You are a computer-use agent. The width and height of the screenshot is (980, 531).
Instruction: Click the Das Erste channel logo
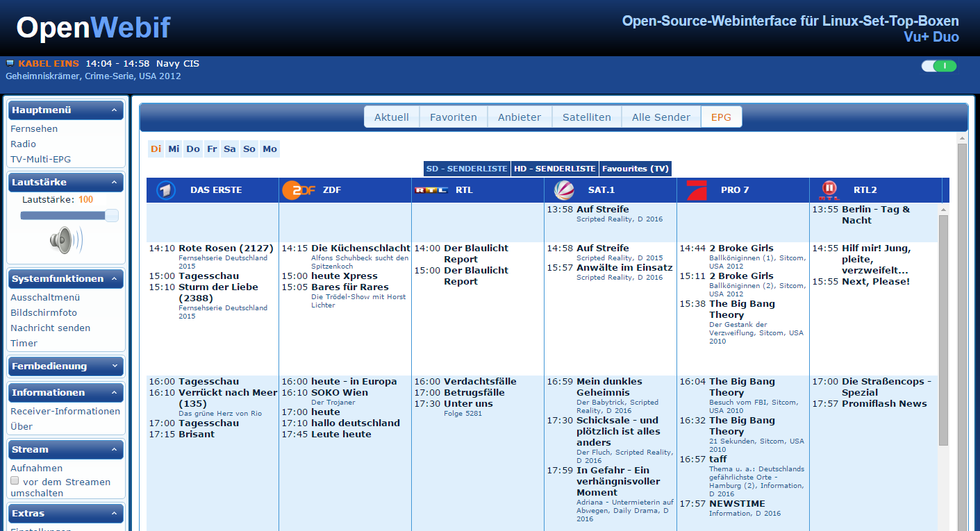[165, 190]
